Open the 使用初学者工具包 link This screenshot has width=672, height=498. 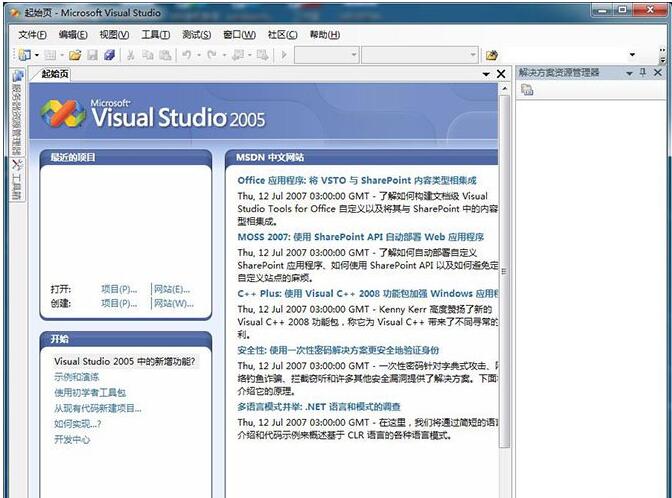(x=90, y=393)
